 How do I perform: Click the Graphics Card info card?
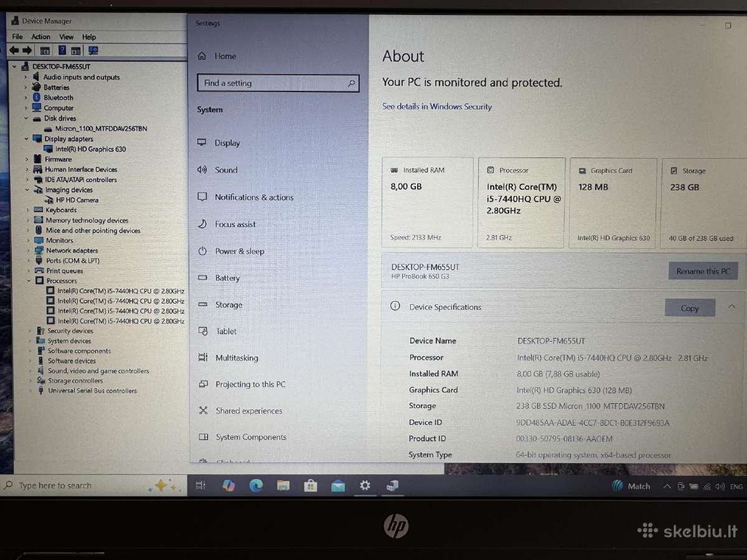(613, 203)
